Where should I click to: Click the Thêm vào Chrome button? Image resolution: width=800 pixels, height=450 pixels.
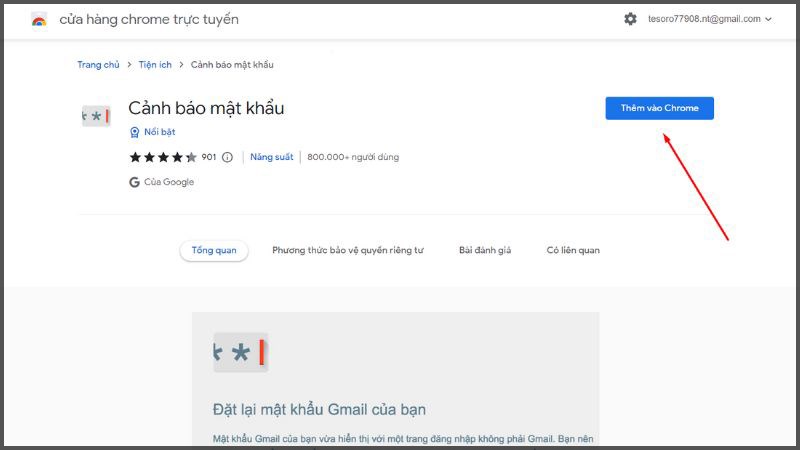(660, 108)
